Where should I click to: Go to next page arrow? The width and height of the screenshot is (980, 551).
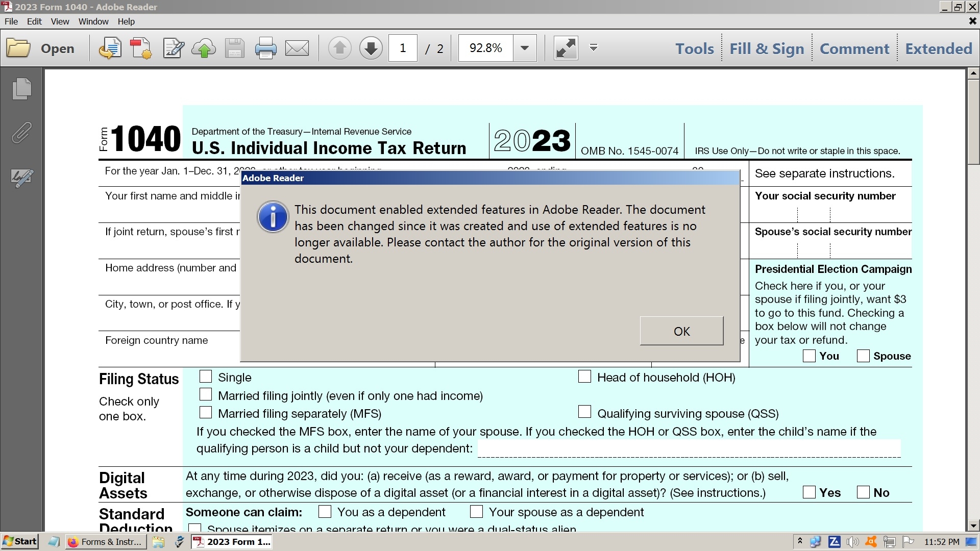[x=371, y=48]
